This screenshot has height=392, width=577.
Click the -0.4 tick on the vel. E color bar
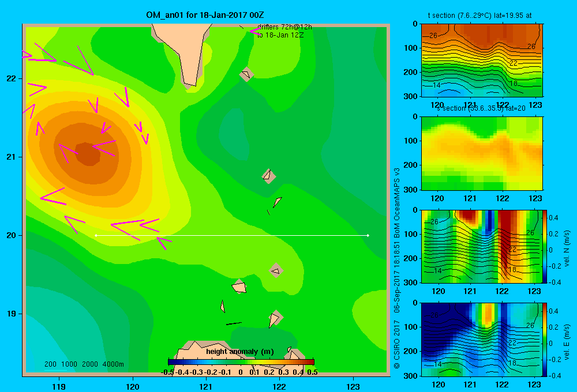(x=554, y=375)
